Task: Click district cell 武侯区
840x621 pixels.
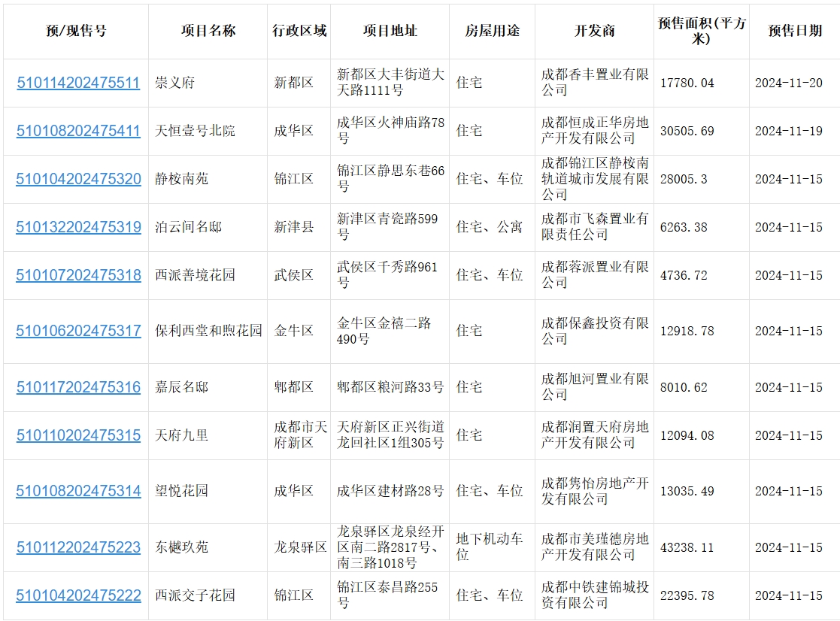Action: [x=293, y=276]
